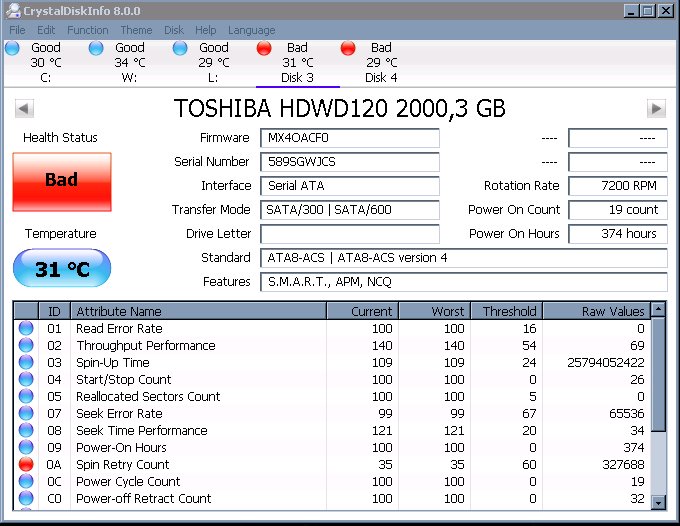The height and width of the screenshot is (526, 680).
Task: Click the Worst column header
Action: [x=435, y=311]
